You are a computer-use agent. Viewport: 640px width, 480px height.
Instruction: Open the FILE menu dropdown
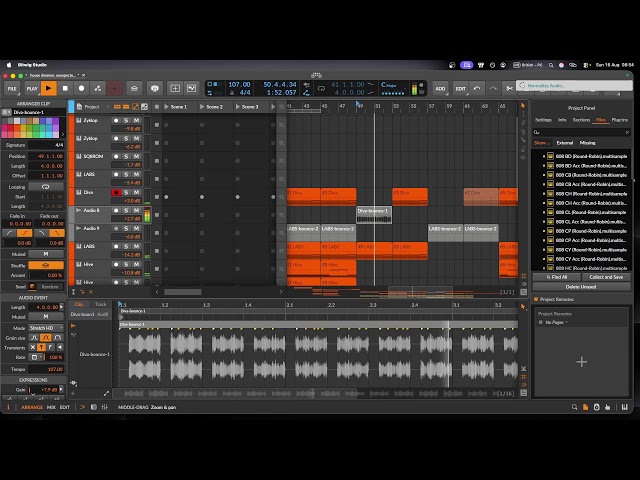12,88
